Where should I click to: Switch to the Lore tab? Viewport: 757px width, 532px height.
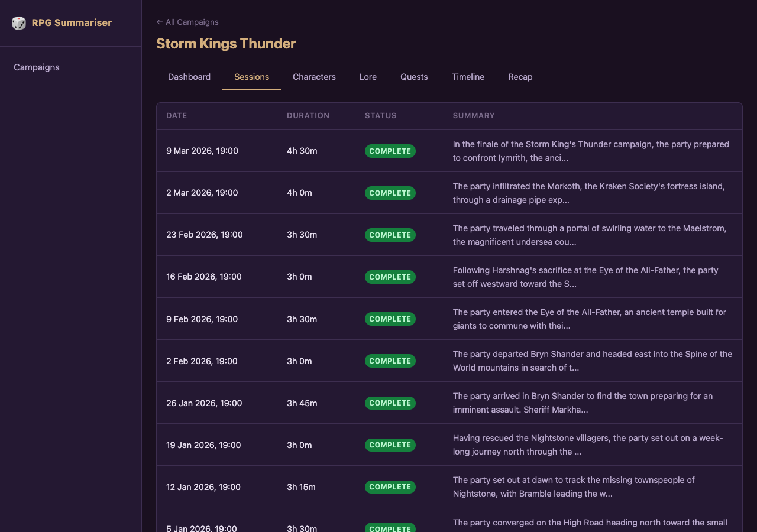(368, 77)
